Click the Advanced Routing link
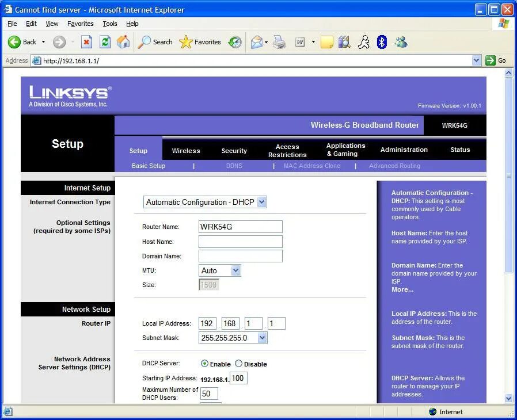Image resolution: width=517 pixels, height=420 pixels. (x=394, y=166)
